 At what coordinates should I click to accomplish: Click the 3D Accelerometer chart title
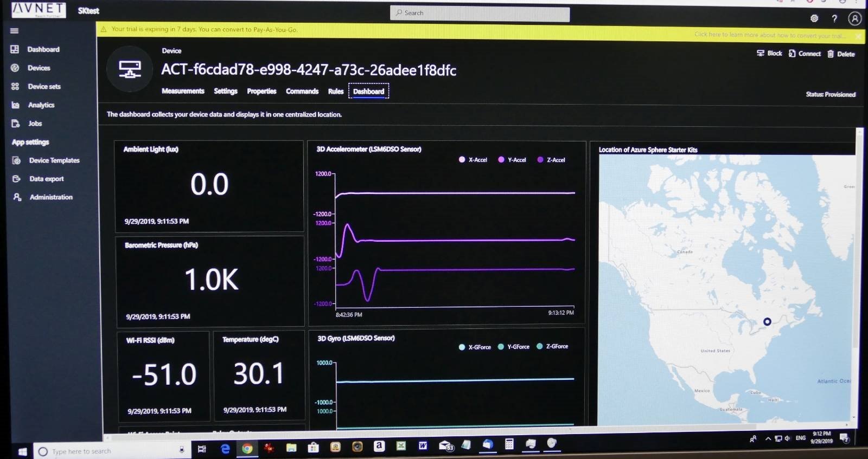point(369,149)
